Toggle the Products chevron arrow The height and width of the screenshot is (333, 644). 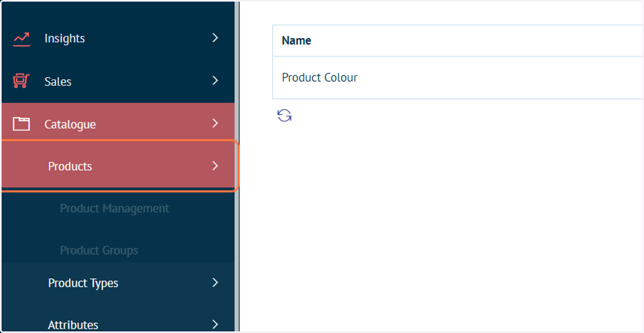(215, 166)
